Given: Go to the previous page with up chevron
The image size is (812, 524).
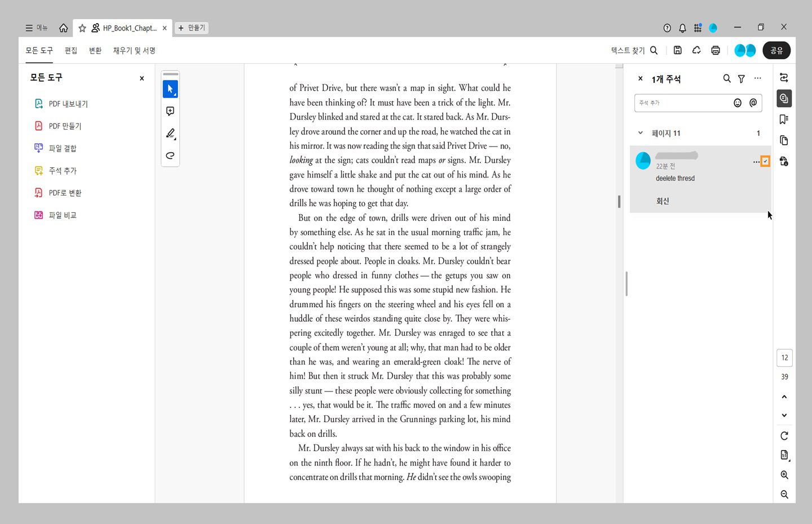Looking at the screenshot, I should (x=784, y=397).
